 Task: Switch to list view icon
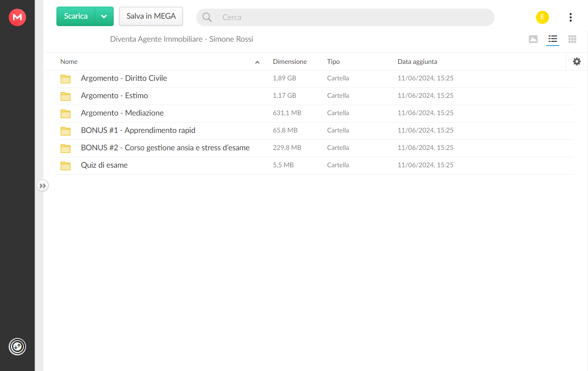pyautogui.click(x=552, y=39)
